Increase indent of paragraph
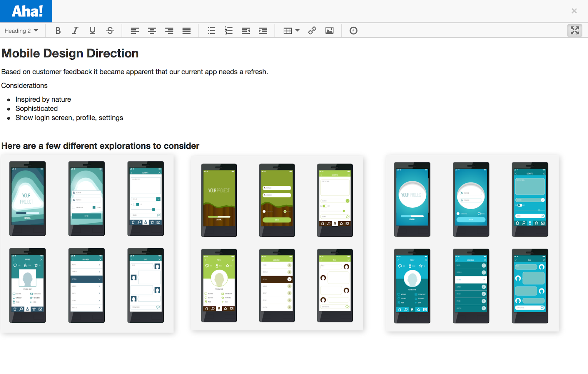Screen dimensions: 588x374 point(263,31)
